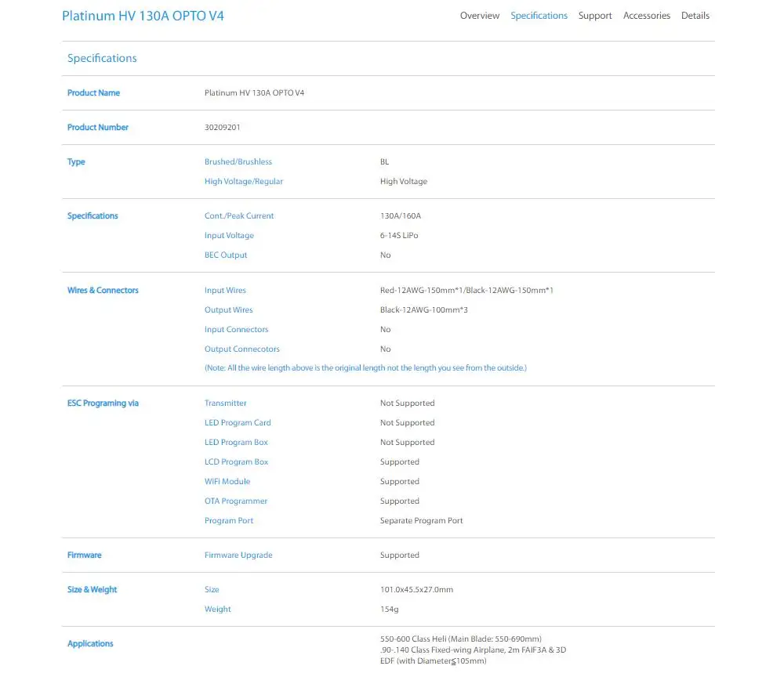Screen dimensions: 784x673
Task: Select Supported value for OTA Programmer
Action: coord(400,501)
